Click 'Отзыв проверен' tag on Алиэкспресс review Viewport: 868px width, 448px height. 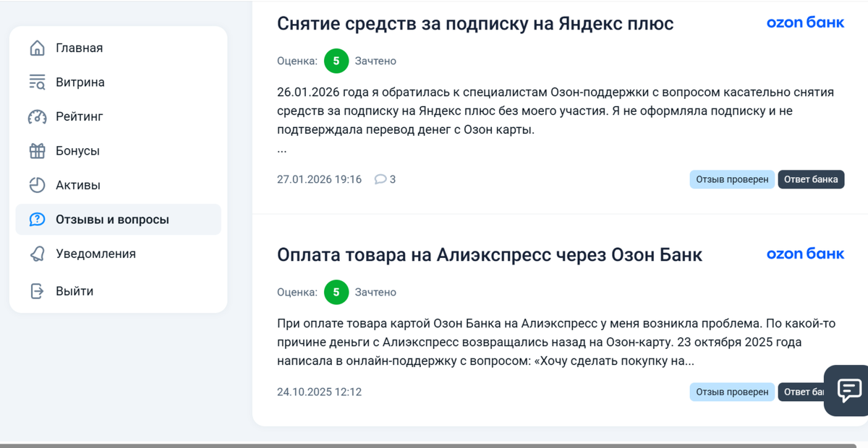(732, 392)
